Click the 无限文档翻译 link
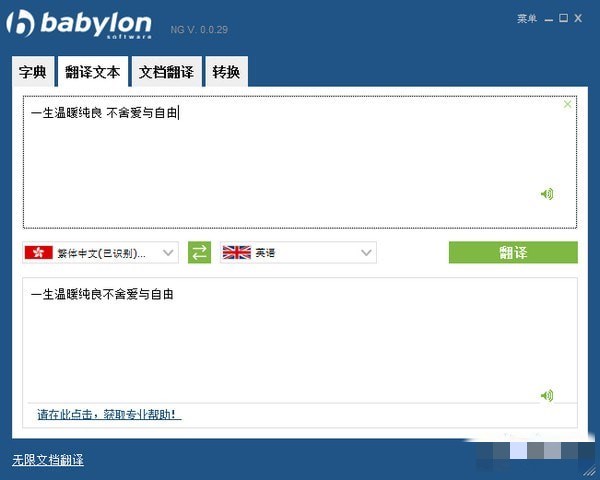Screen dimensions: 600x480 [48, 460]
